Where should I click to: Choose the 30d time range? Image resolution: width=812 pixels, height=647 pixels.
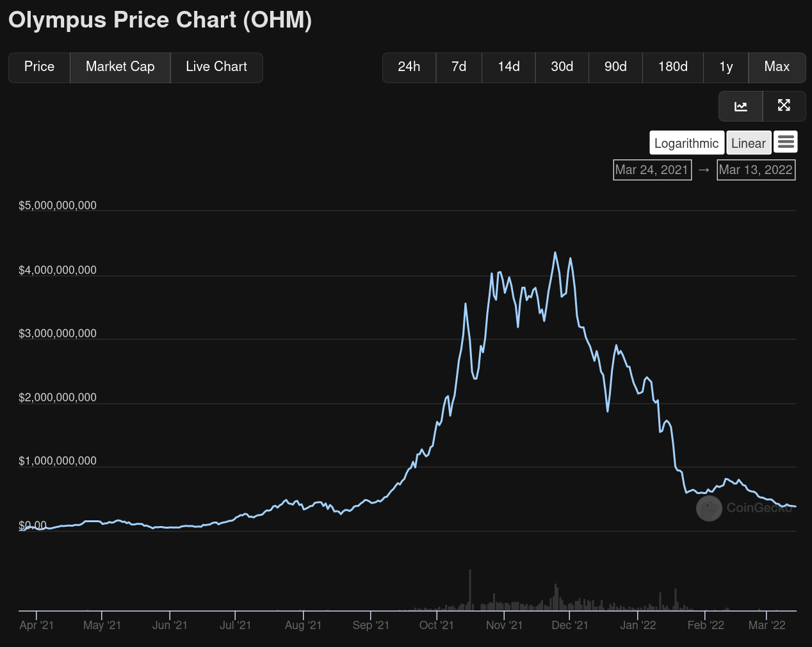pos(562,67)
